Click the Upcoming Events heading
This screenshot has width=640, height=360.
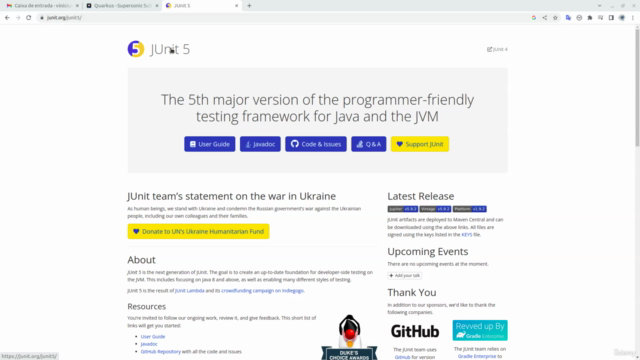pos(428,251)
